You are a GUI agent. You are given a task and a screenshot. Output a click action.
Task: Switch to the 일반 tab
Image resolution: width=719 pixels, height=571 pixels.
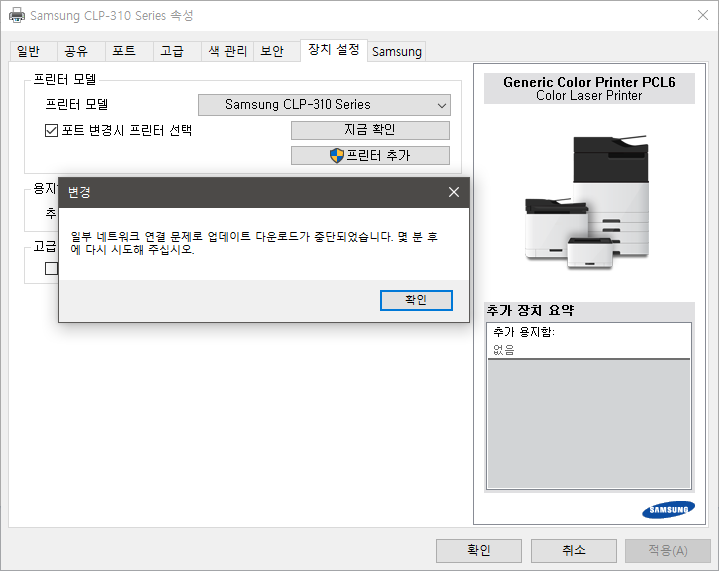33,51
